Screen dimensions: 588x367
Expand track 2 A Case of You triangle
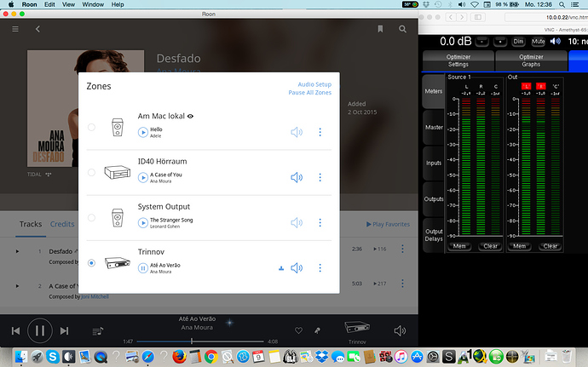[x=17, y=286]
